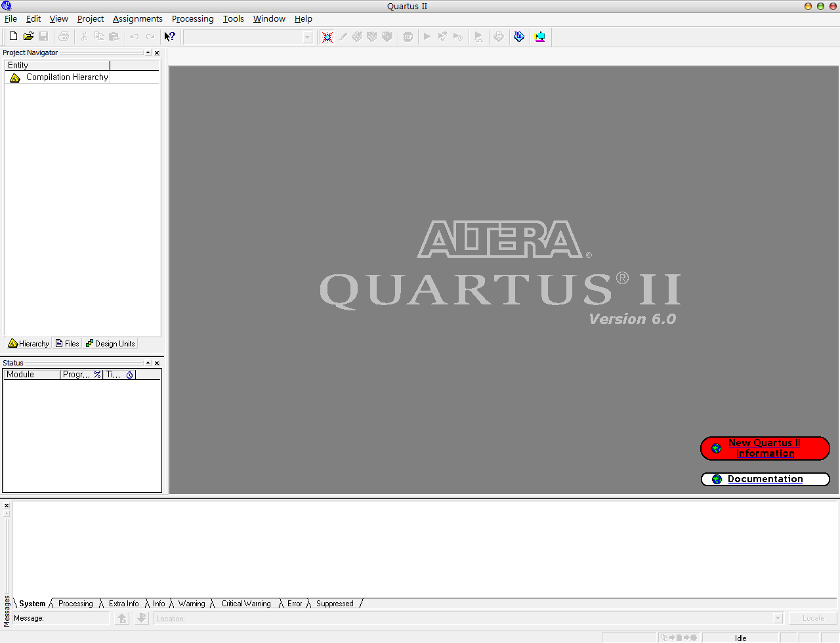The height and width of the screenshot is (643, 840).
Task: Open the Edit menu
Action: click(x=33, y=19)
